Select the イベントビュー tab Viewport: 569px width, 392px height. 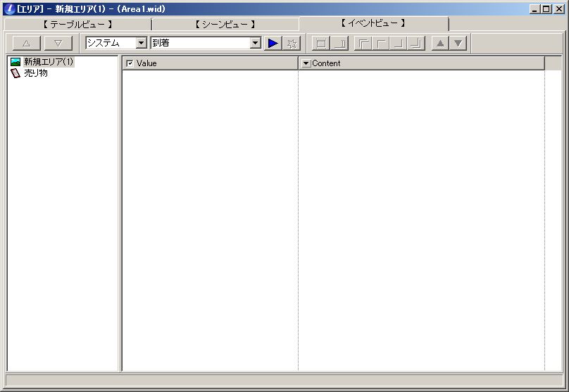pos(373,23)
